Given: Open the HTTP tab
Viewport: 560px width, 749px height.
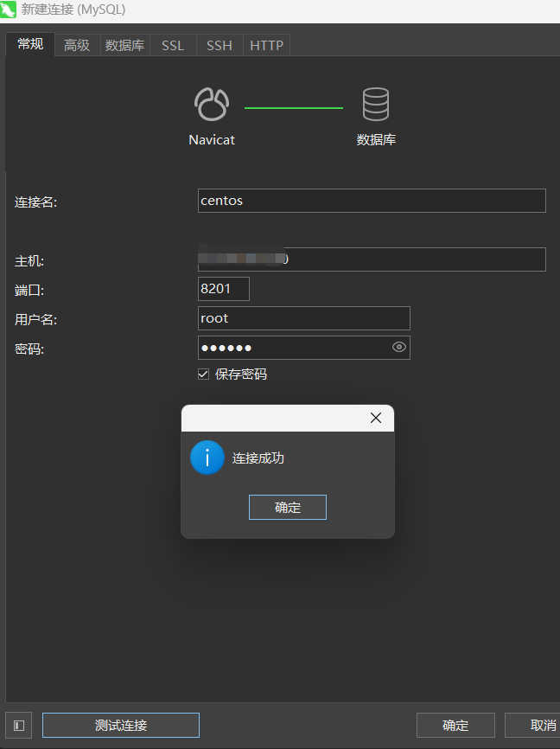Looking at the screenshot, I should (x=266, y=45).
